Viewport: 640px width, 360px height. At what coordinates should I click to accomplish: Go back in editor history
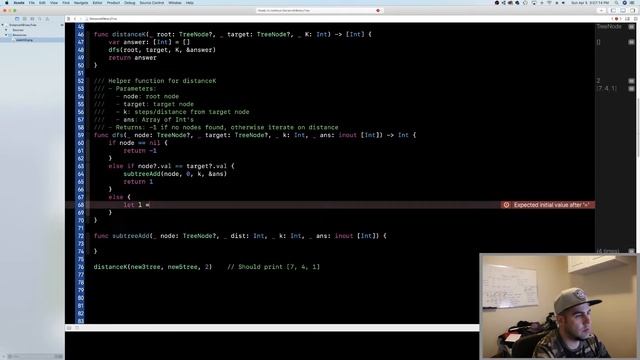click(x=75, y=19)
